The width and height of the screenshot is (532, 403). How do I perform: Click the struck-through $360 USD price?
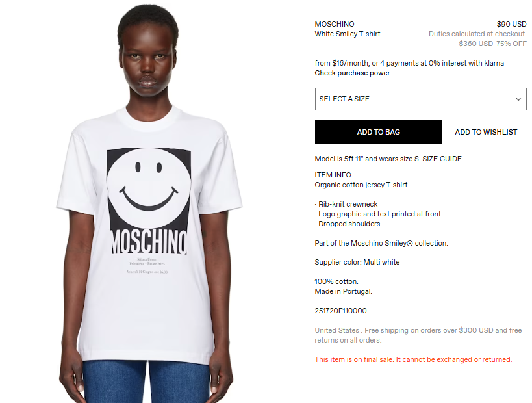click(475, 44)
